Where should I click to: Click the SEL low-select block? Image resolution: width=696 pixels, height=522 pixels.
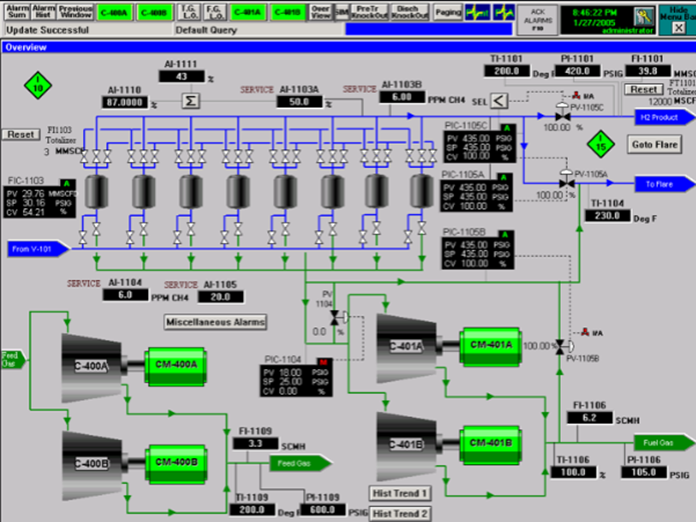tap(497, 100)
